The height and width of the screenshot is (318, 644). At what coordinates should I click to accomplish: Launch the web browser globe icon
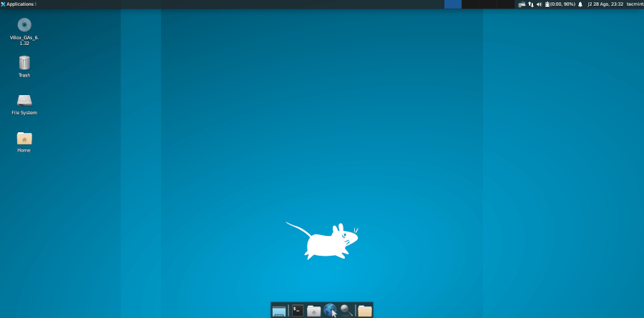[x=330, y=311]
